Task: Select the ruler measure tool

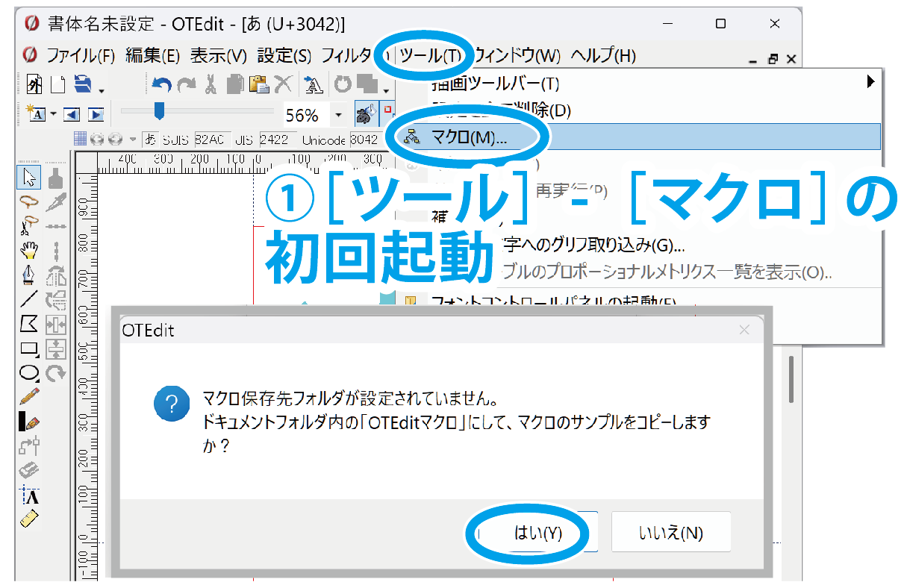Action: (x=29, y=519)
